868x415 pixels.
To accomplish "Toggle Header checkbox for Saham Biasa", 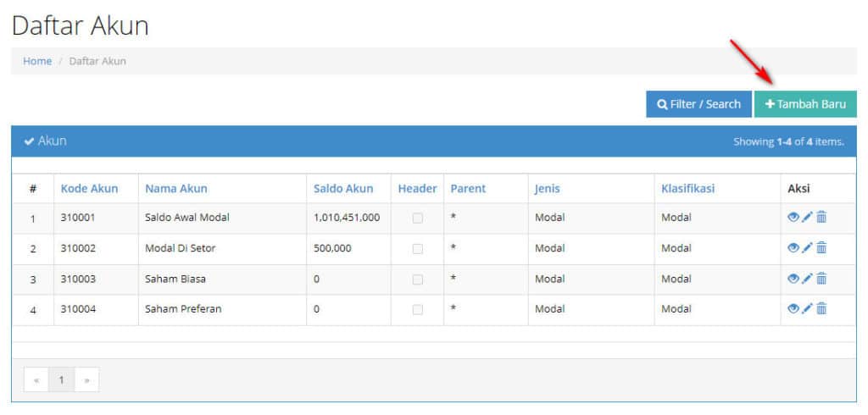I will coord(417,279).
